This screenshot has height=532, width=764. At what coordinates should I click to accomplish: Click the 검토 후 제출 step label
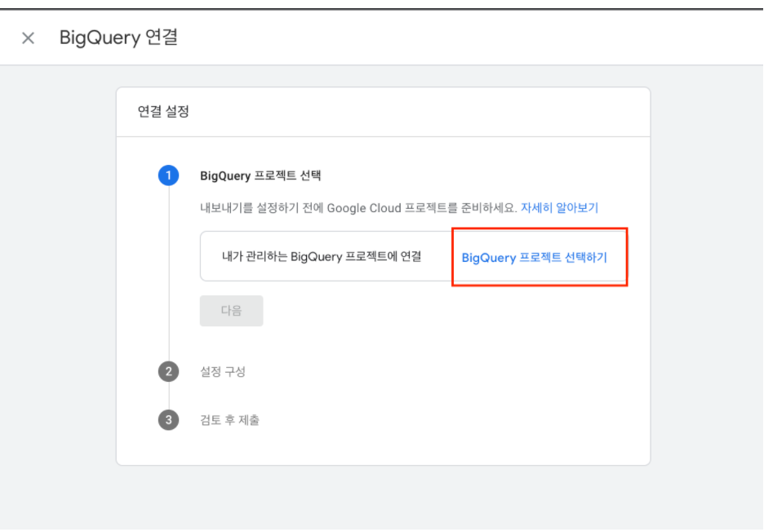click(229, 420)
